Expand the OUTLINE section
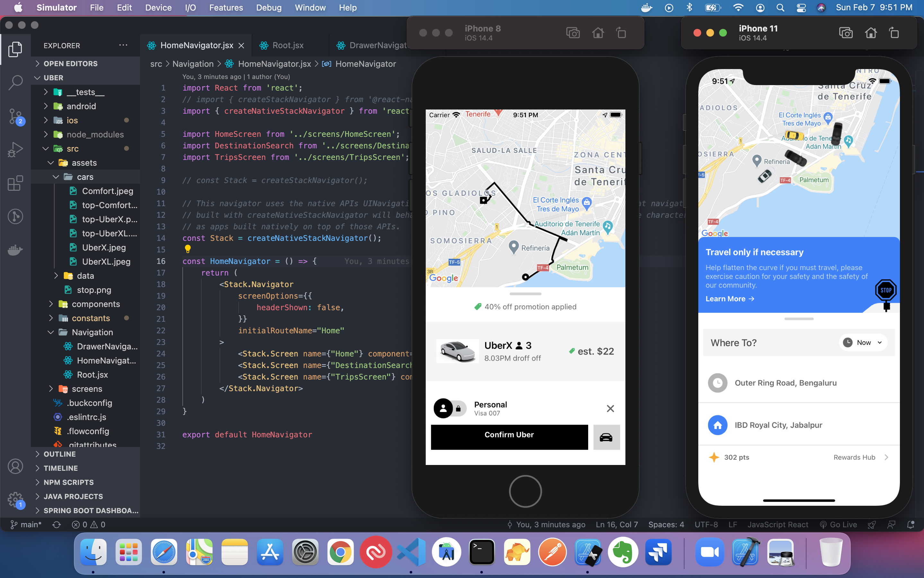The width and height of the screenshot is (924, 578). pos(60,454)
